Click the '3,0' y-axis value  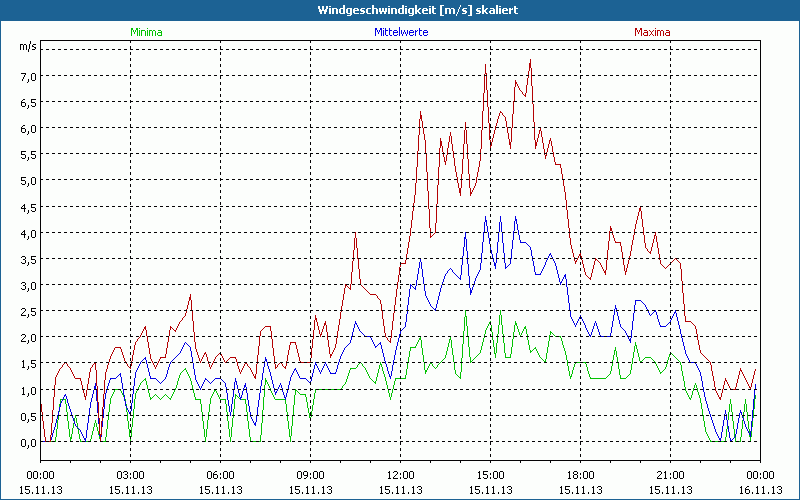coord(29,285)
